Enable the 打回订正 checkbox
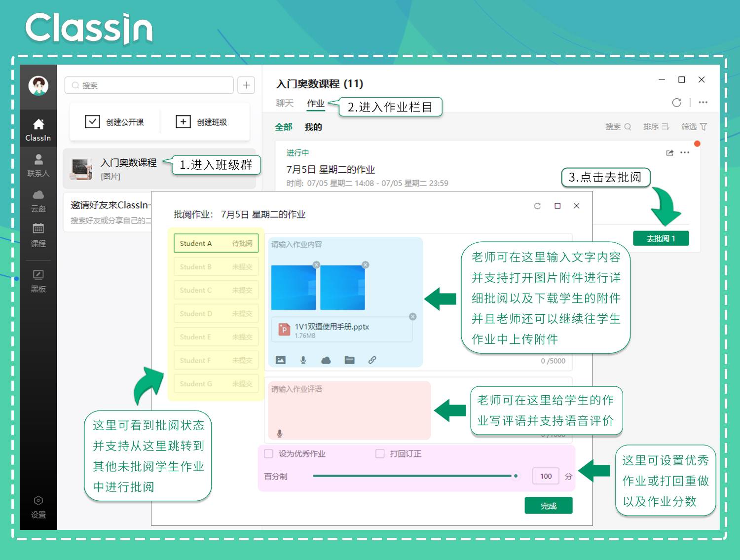740x560 pixels. (380, 453)
